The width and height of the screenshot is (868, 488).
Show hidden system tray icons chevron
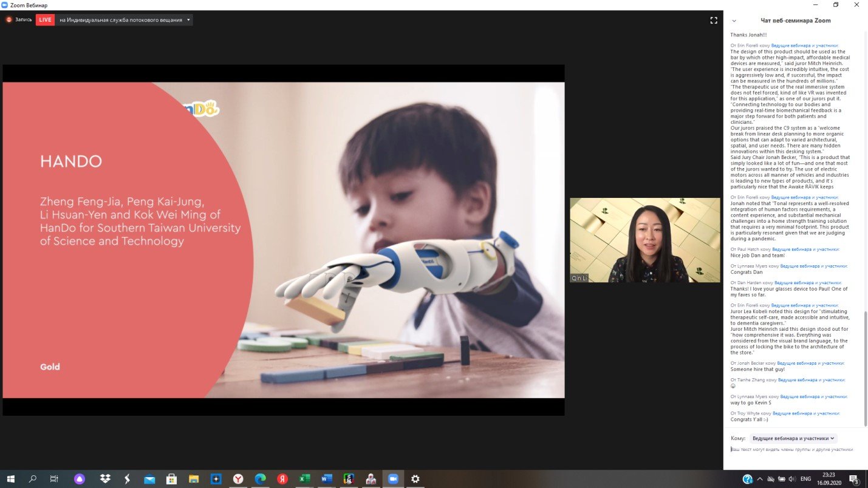[759, 479]
